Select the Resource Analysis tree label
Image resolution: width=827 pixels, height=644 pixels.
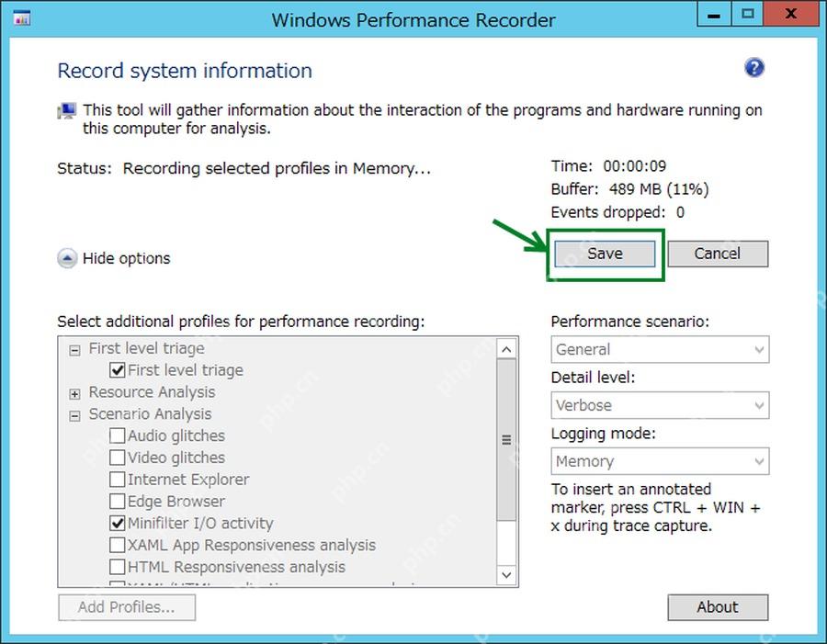[152, 392]
